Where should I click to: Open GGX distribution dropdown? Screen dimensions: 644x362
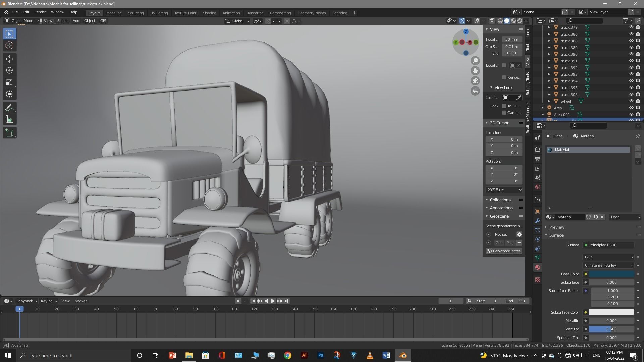608,257
